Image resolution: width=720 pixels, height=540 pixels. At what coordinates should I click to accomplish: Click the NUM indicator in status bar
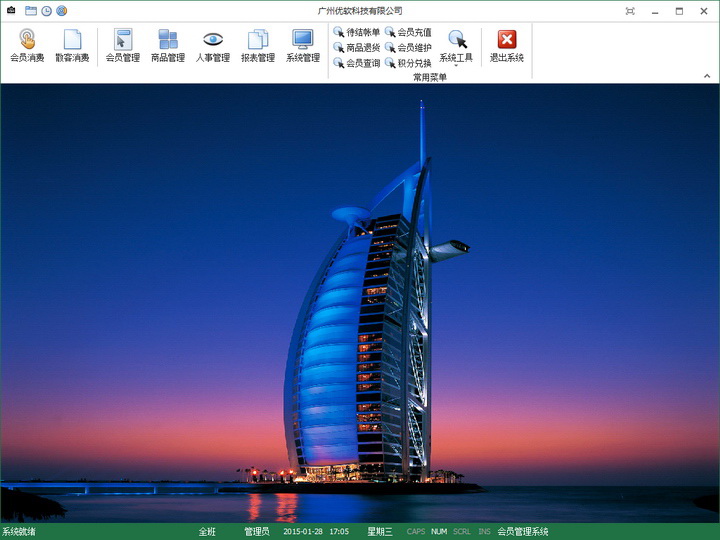click(439, 532)
